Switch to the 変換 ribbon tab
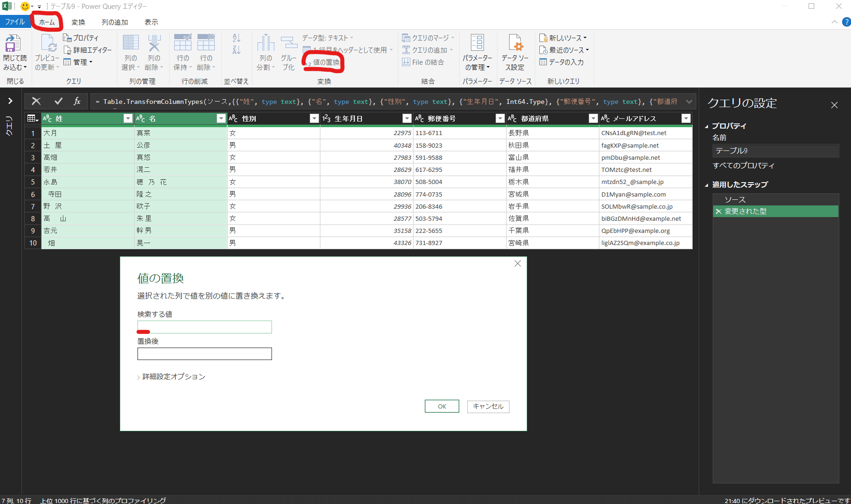Screen dimensions: 851x504 [x=78, y=22]
